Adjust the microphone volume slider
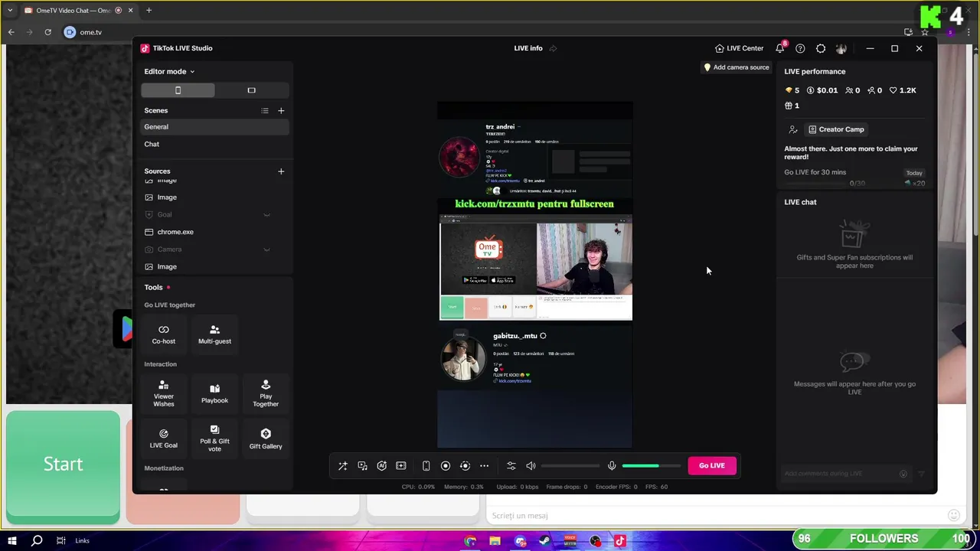The height and width of the screenshot is (551, 980). (651, 466)
